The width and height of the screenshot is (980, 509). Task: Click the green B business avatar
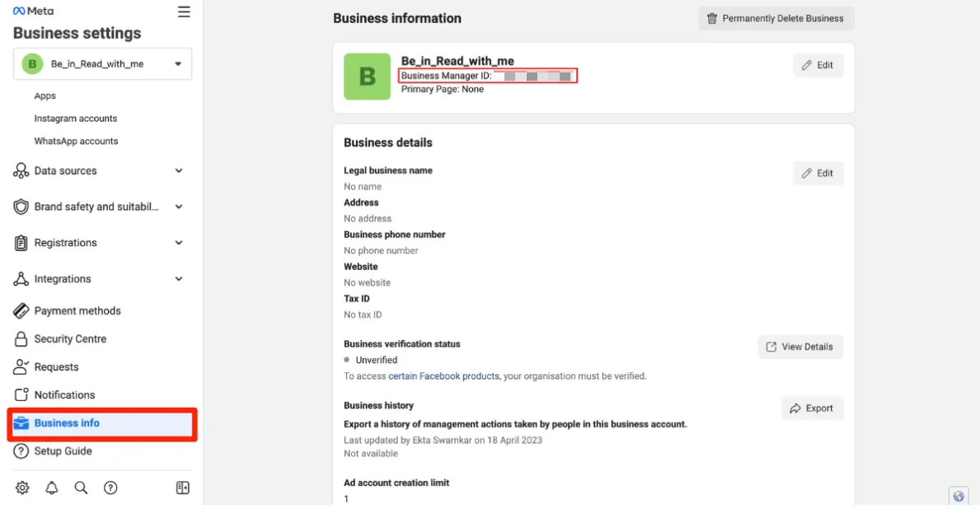point(367,77)
